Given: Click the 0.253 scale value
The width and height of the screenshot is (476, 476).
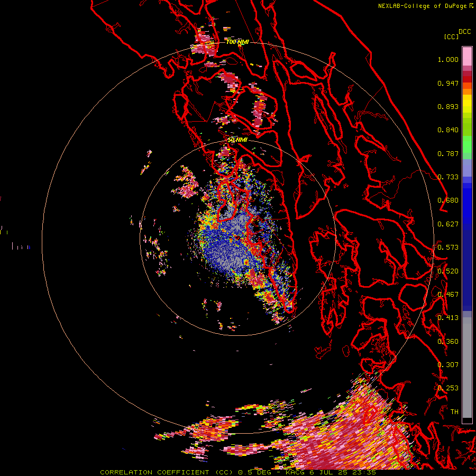Looking at the screenshot, I should pyautogui.click(x=448, y=388).
